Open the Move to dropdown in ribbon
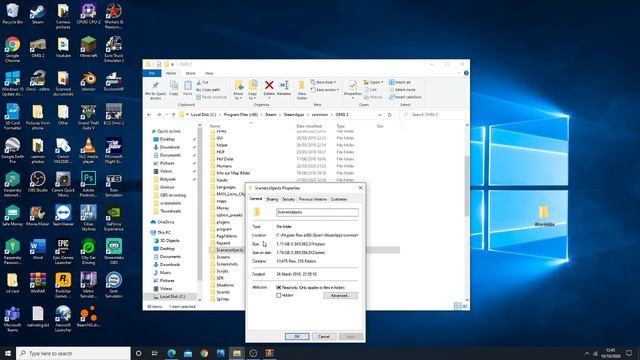Image resolution: width=640 pixels, height=360 pixels. coord(238,90)
